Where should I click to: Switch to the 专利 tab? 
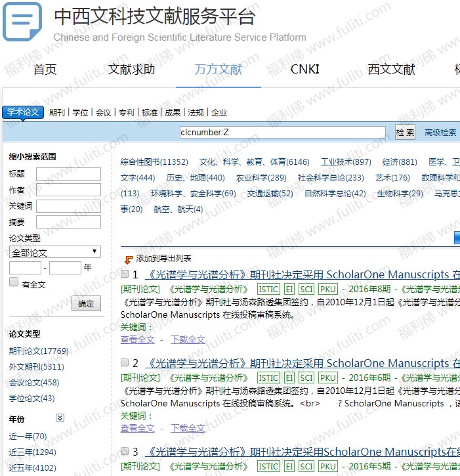127,113
